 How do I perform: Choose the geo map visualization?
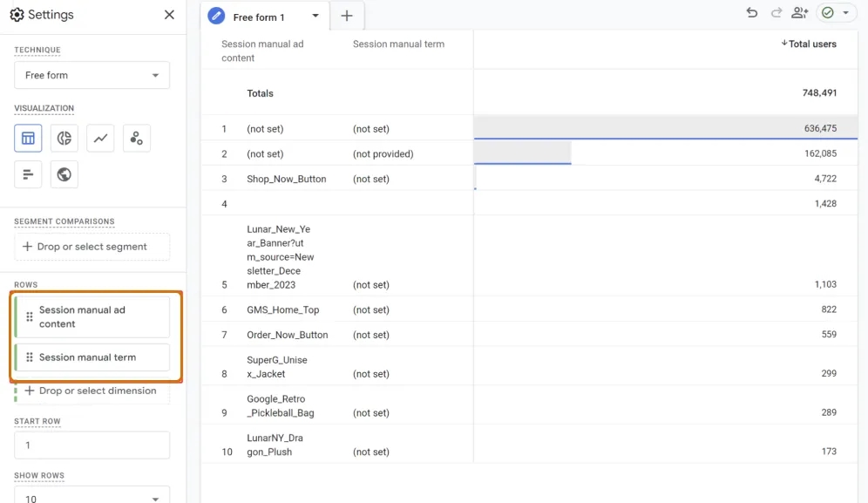coord(64,174)
